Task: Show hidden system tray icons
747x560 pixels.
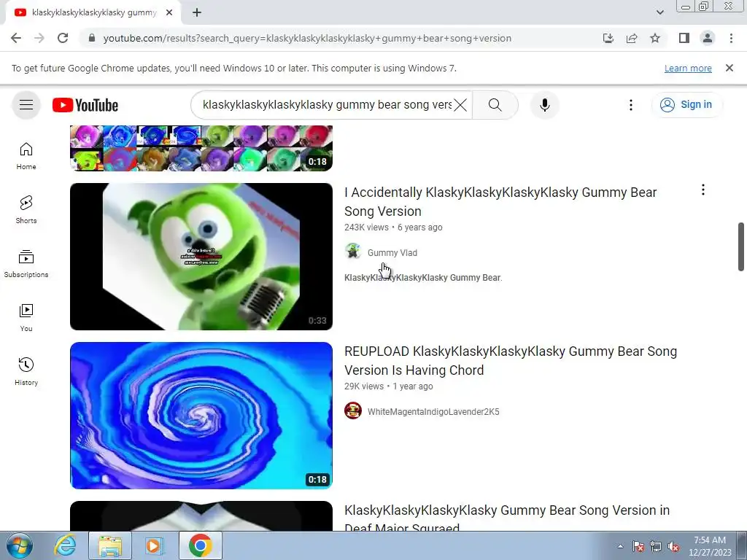Action: click(620, 546)
